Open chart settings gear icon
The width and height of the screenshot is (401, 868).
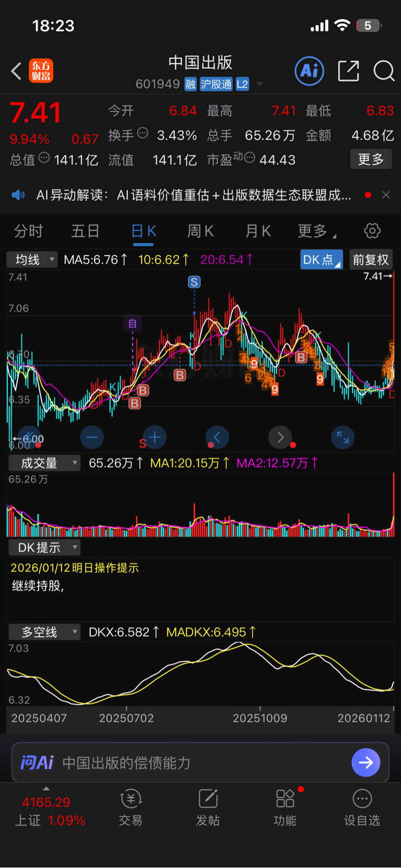click(x=372, y=231)
